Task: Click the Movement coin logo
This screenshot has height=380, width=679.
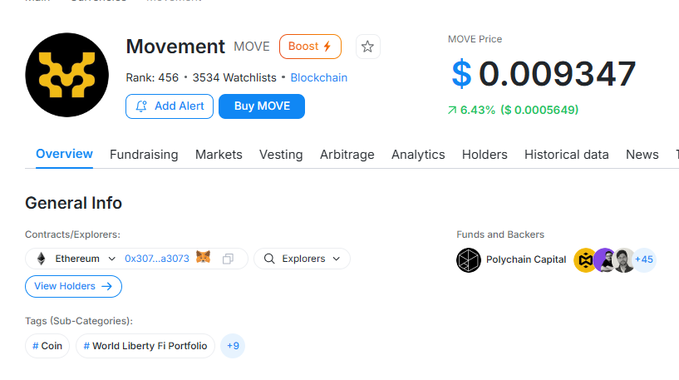Action: [67, 75]
